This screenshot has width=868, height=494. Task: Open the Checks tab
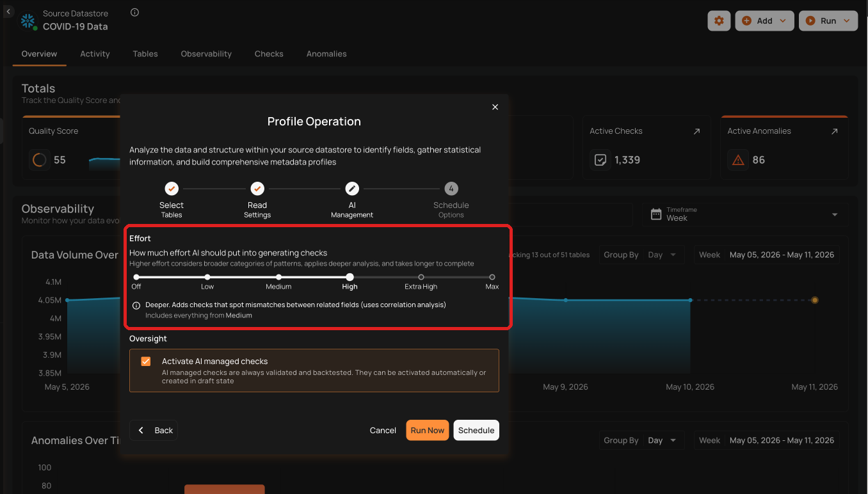pyautogui.click(x=269, y=54)
